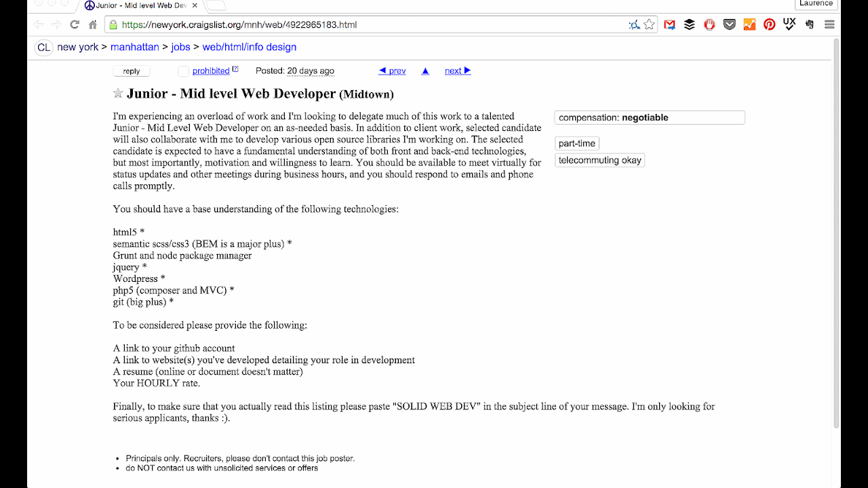Open the jobs breadcrumb link
The height and width of the screenshot is (488, 868).
click(x=180, y=47)
